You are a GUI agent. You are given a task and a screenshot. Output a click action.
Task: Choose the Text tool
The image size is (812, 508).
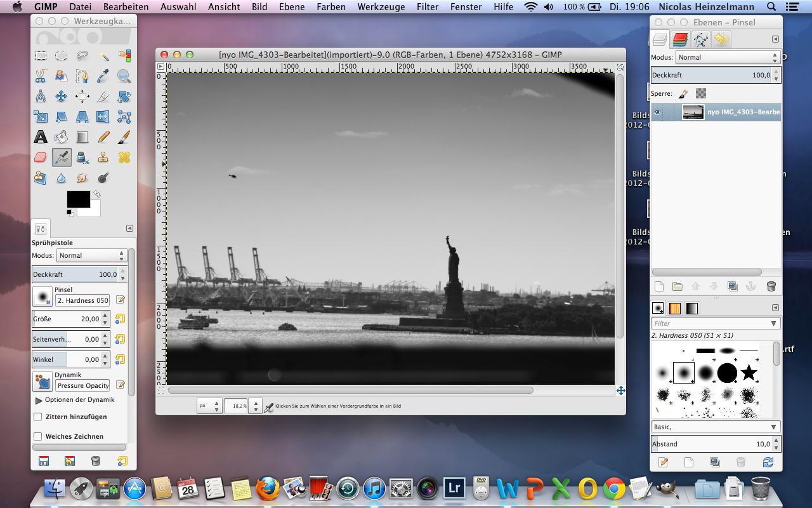tap(41, 137)
